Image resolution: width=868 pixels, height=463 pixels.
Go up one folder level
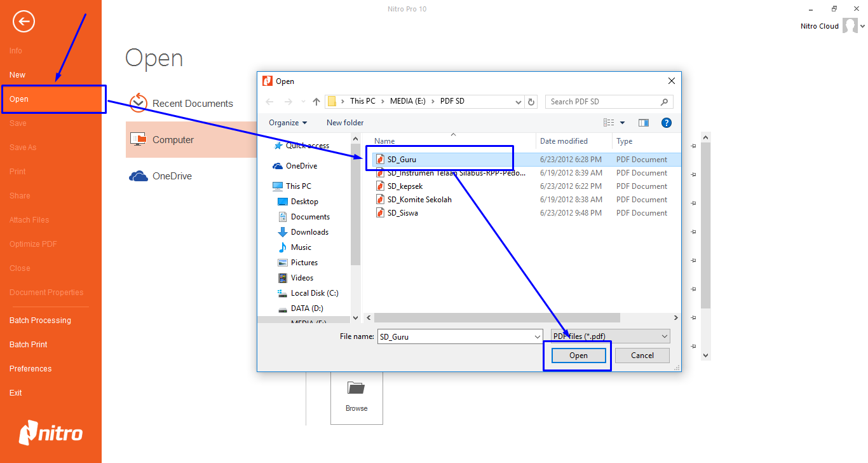tap(316, 102)
